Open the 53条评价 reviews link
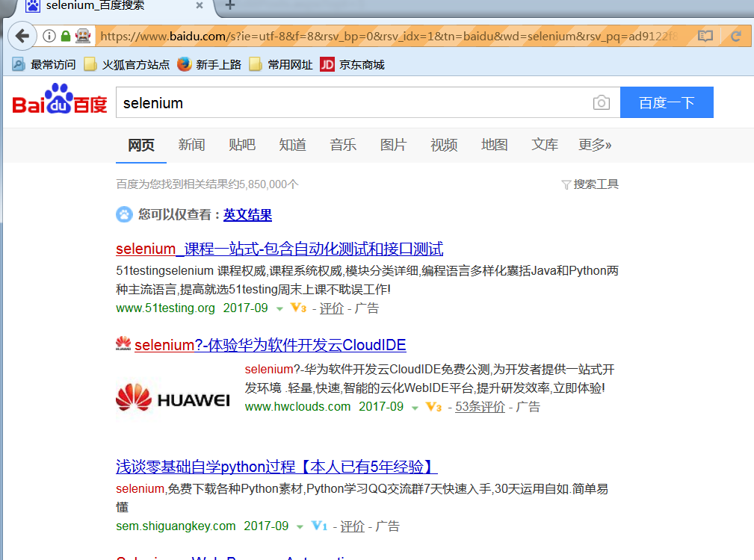Image resolution: width=754 pixels, height=560 pixels. click(480, 407)
